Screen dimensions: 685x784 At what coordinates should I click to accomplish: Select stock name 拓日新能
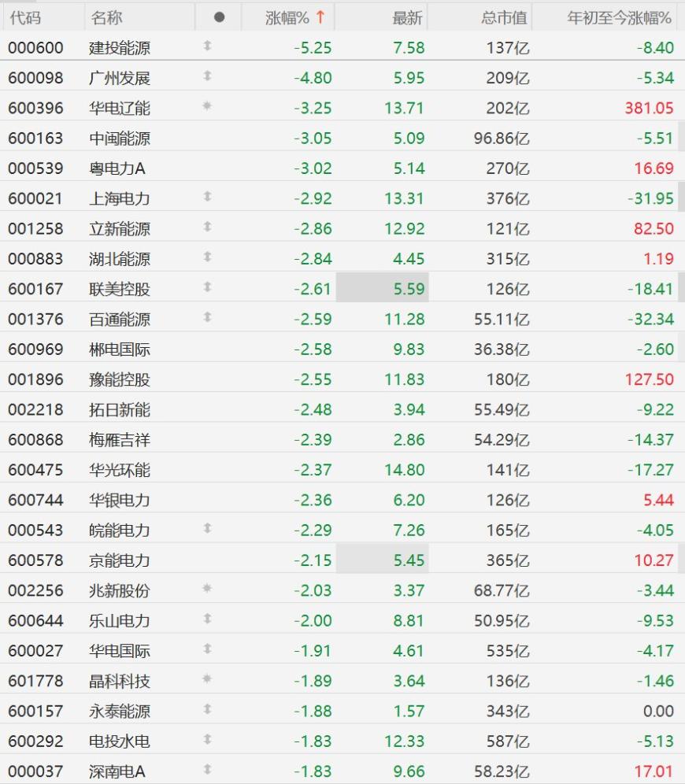click(120, 409)
